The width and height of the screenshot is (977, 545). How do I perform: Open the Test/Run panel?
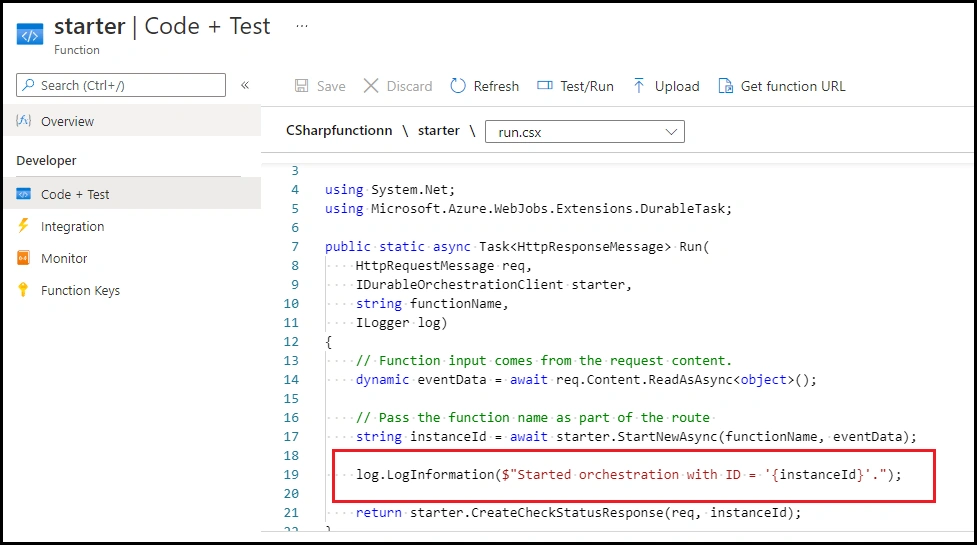(575, 86)
